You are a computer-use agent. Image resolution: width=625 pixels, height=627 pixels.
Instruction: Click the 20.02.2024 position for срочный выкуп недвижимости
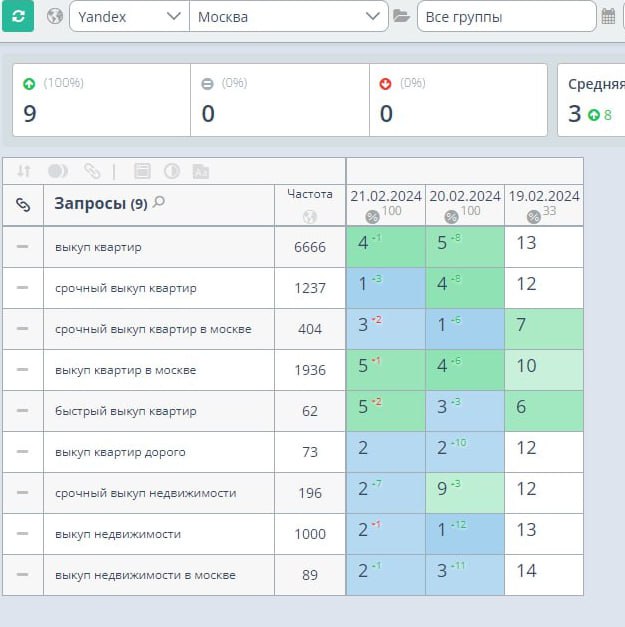coord(465,493)
